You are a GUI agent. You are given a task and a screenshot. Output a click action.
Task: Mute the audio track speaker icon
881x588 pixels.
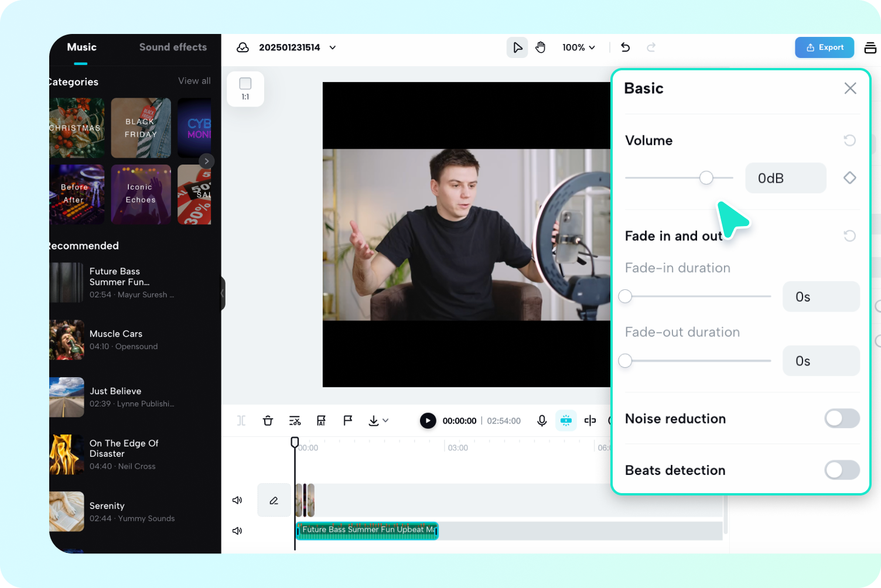point(237,531)
